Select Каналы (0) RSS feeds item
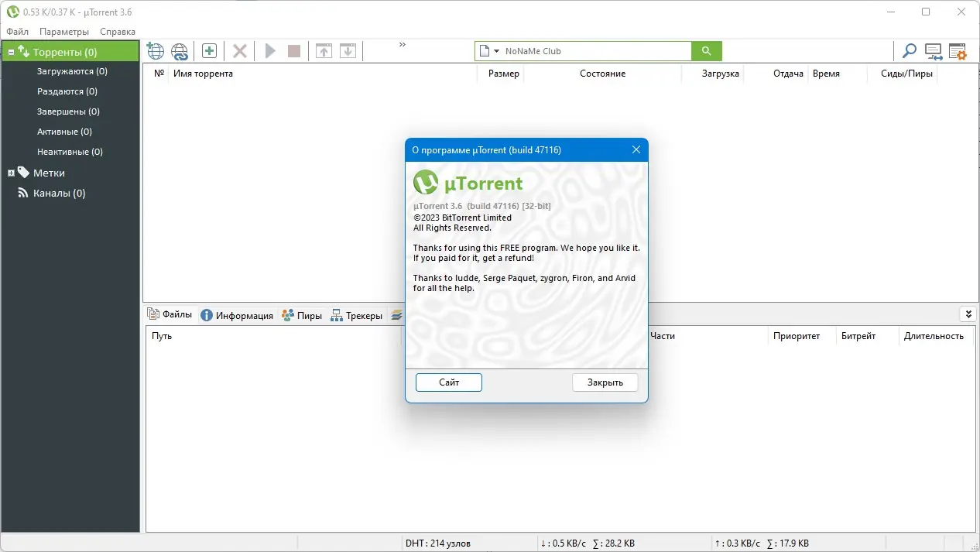 (x=59, y=193)
